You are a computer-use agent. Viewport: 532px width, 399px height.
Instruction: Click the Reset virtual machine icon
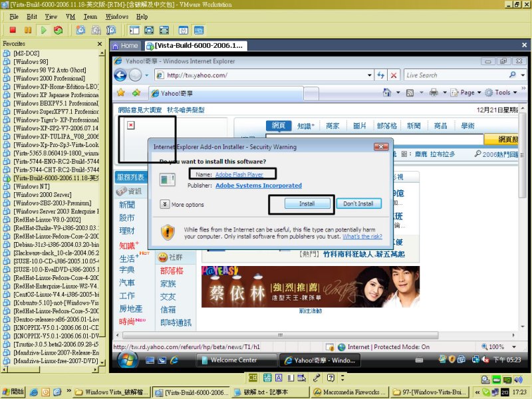[59, 30]
